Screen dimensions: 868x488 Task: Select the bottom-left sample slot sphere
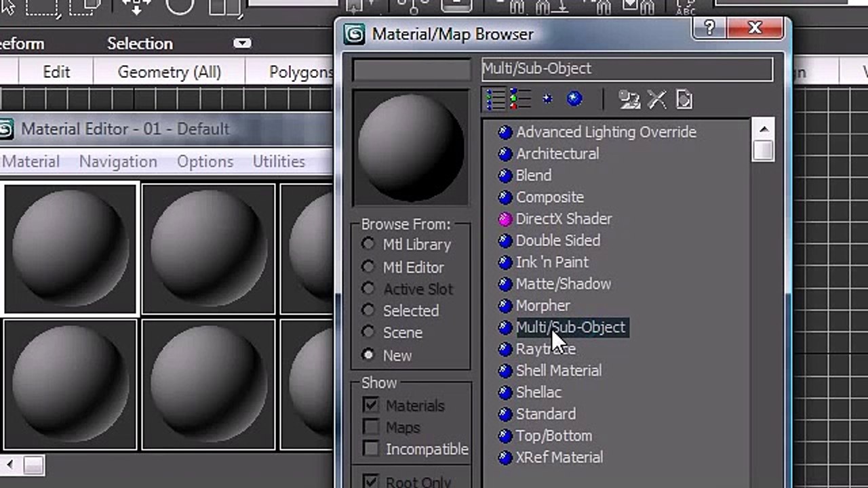pyautogui.click(x=70, y=384)
